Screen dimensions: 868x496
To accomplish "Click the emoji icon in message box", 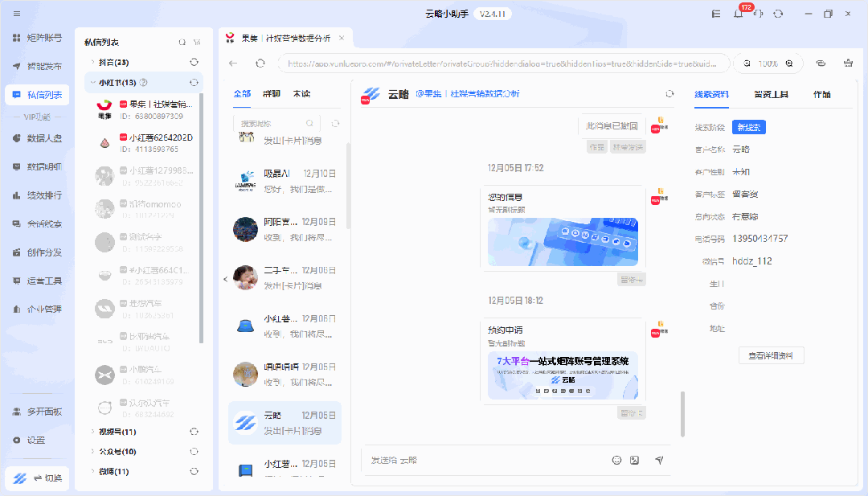I will coord(616,460).
